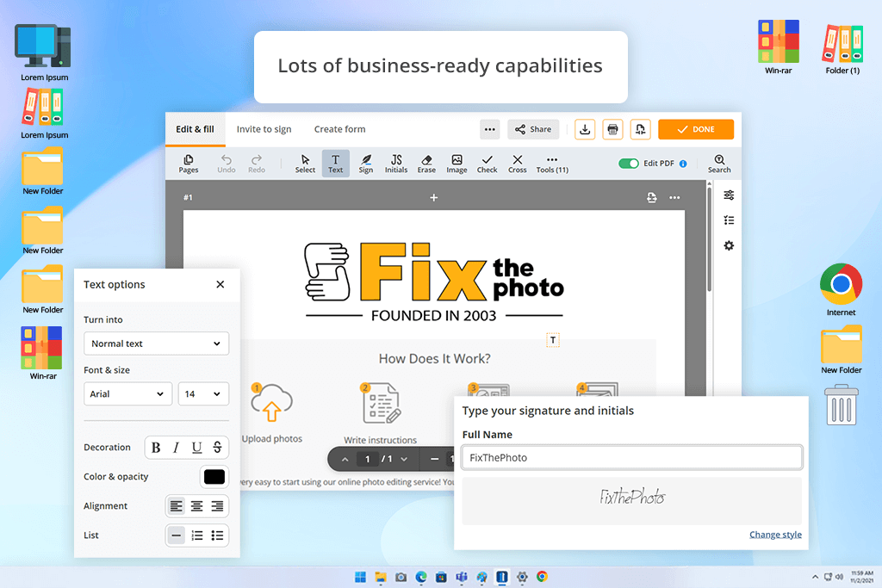882x588 pixels.
Task: Add a page with the plus icon
Action: [434, 197]
